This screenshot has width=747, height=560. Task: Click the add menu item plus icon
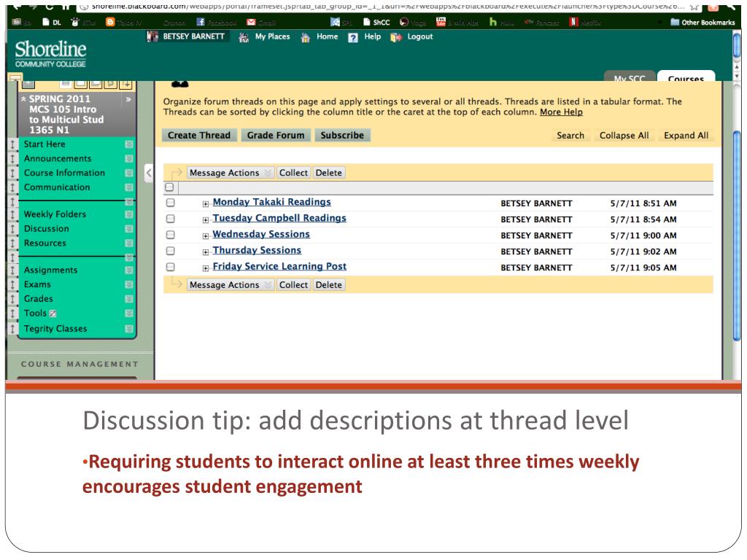click(28, 84)
